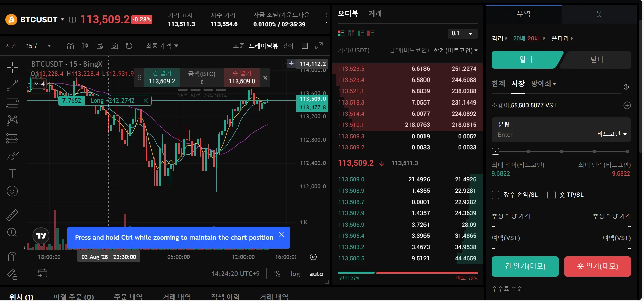
Task: Toggle the magnet snap mode
Action: point(12,256)
